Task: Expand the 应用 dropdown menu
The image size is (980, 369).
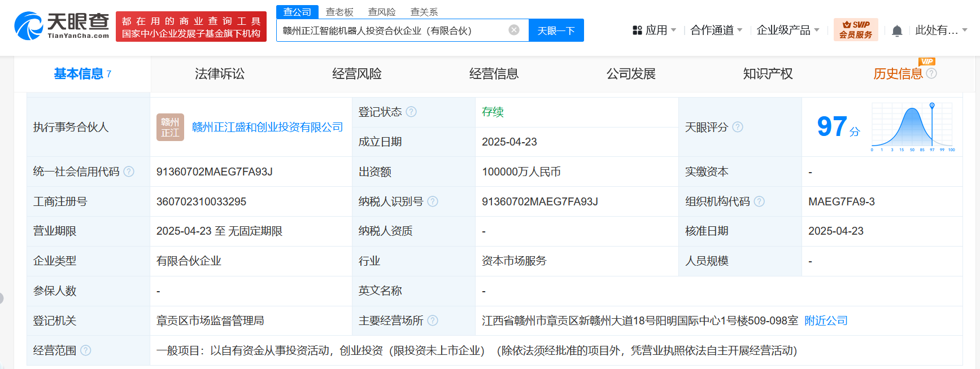Action: 655,30
